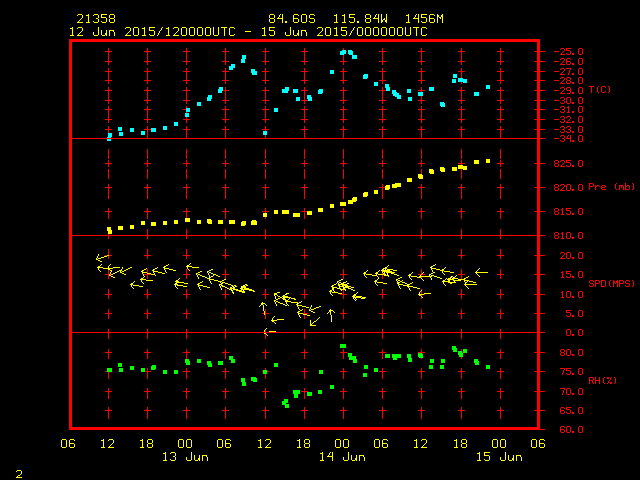Image resolution: width=640 pixels, height=480 pixels.
Task: Click the Pre (mb) pressure axis label
Action: [611, 187]
